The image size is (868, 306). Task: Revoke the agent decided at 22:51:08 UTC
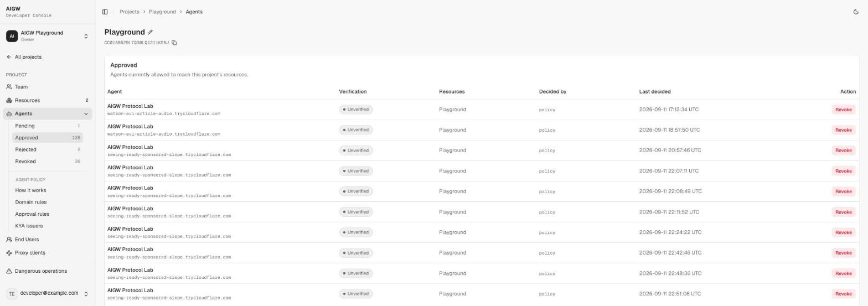tap(843, 294)
